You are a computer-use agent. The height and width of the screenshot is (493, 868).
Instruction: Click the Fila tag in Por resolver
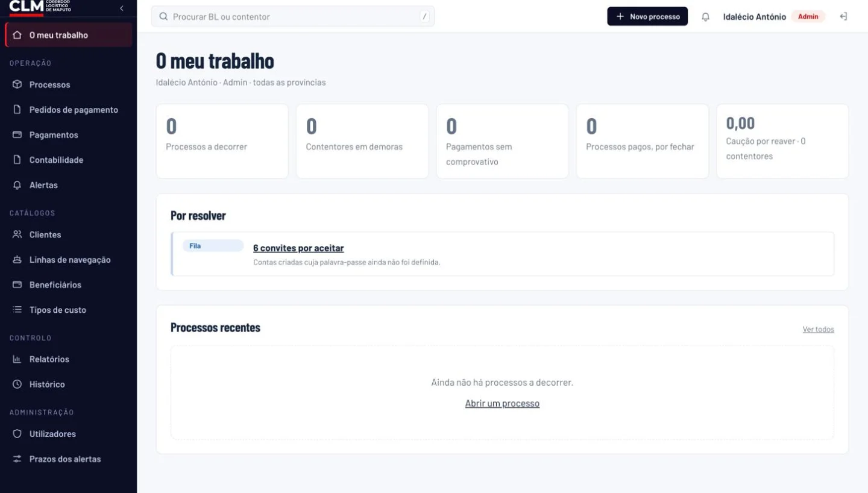tap(213, 246)
